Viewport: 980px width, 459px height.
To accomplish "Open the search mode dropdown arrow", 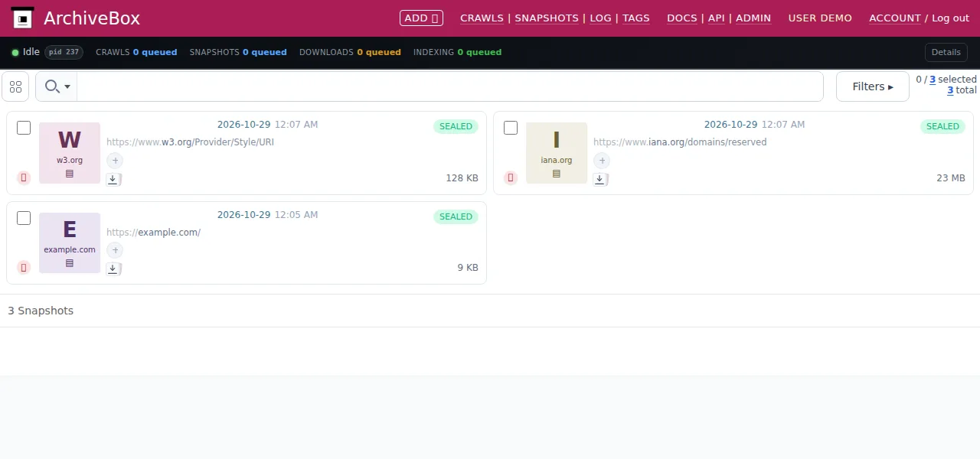I will tap(67, 86).
